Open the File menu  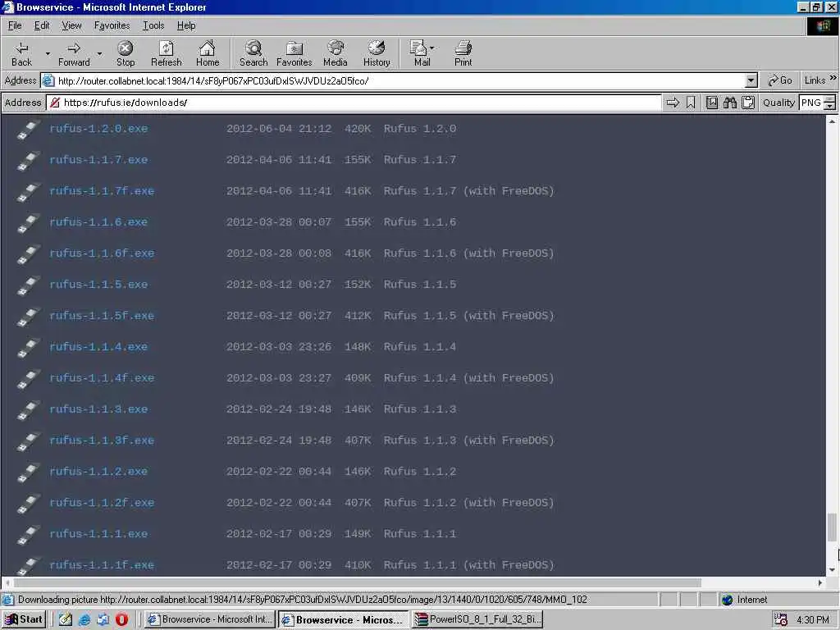(x=15, y=25)
